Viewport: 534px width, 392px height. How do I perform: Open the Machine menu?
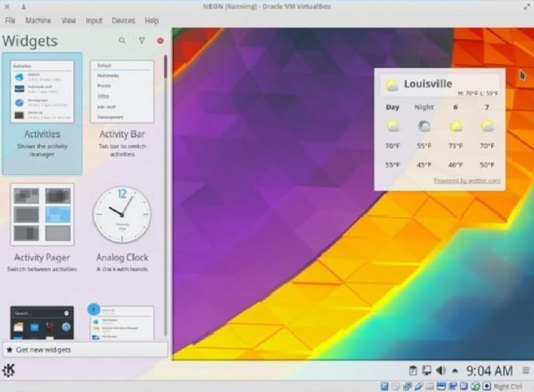(x=38, y=21)
